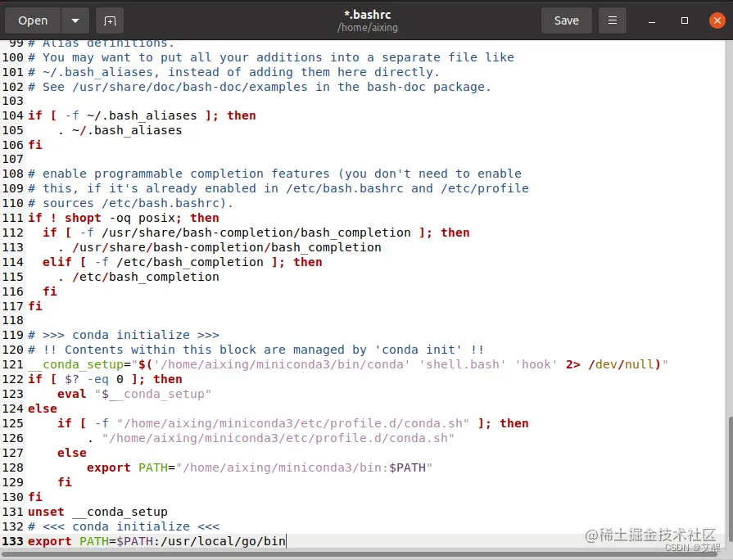The image size is (733, 560).
Task: Click 'else' keyword on line 124
Action: point(43,409)
